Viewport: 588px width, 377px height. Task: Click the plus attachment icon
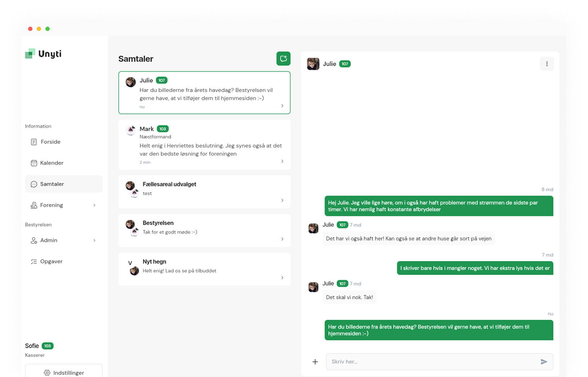[315, 362]
